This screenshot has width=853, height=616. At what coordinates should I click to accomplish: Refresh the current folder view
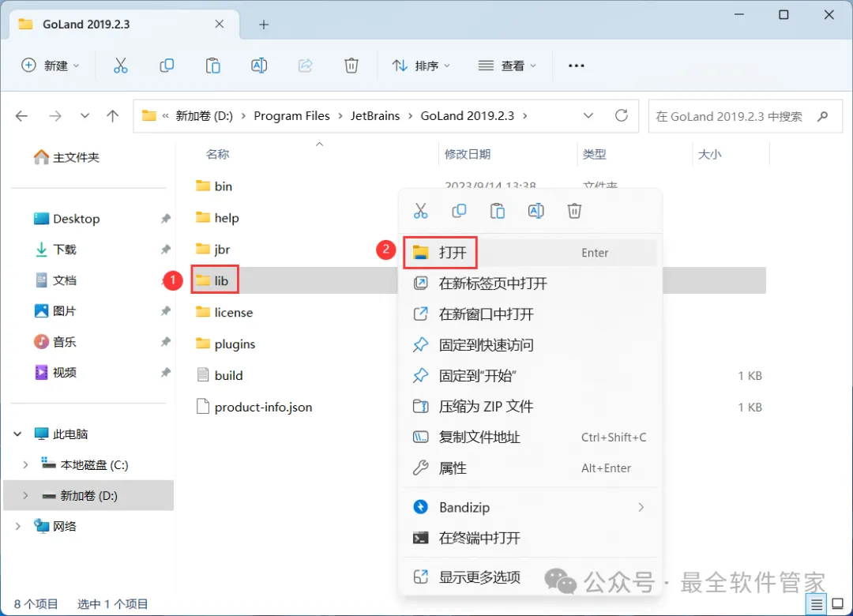[622, 115]
